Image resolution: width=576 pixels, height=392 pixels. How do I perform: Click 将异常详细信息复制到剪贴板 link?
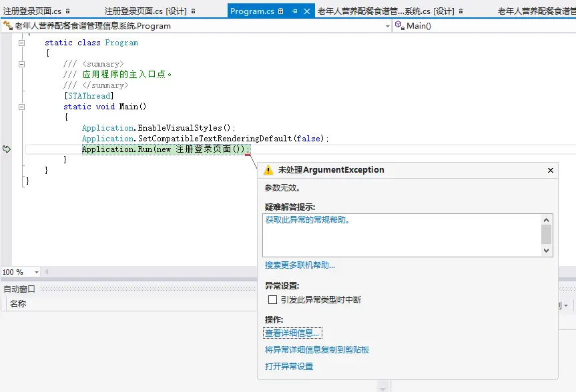click(317, 350)
